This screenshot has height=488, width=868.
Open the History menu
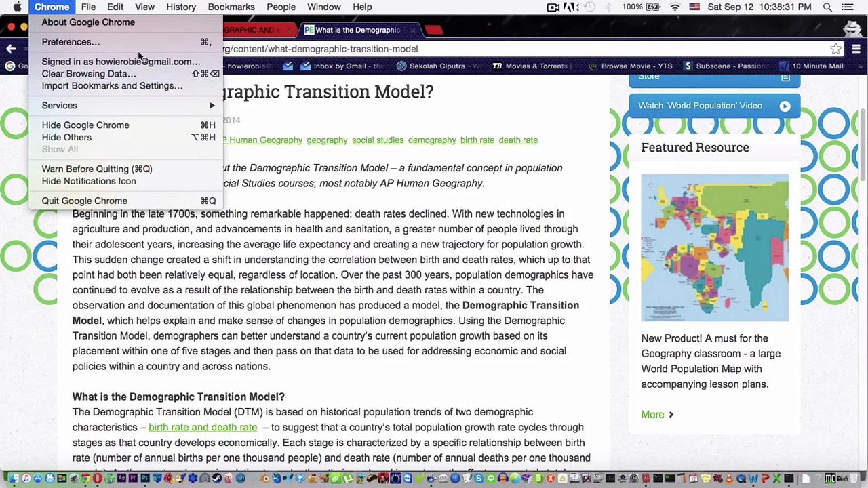[181, 7]
